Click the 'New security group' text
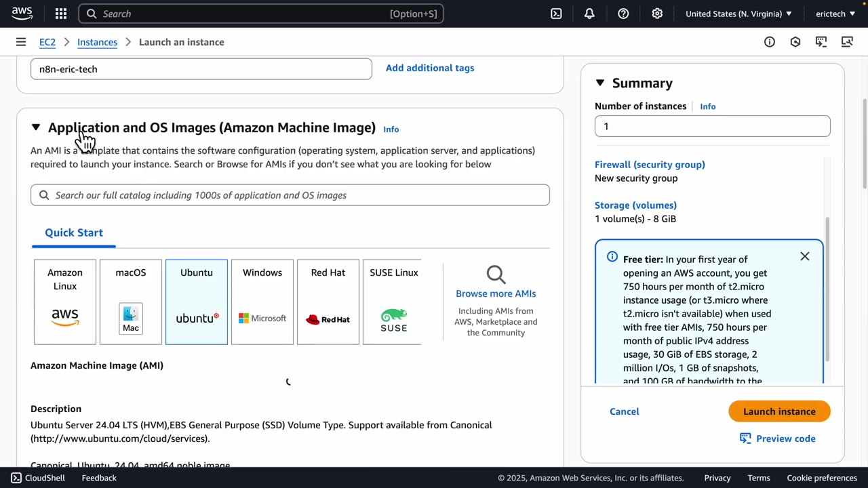 [636, 178]
